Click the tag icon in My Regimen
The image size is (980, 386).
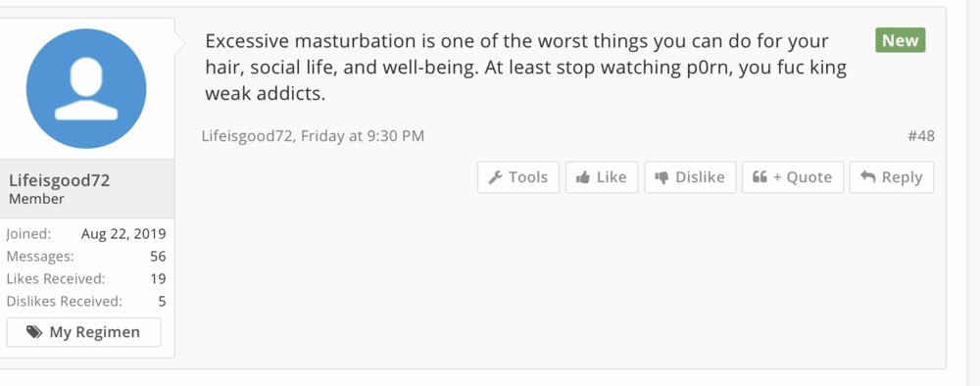(x=34, y=332)
